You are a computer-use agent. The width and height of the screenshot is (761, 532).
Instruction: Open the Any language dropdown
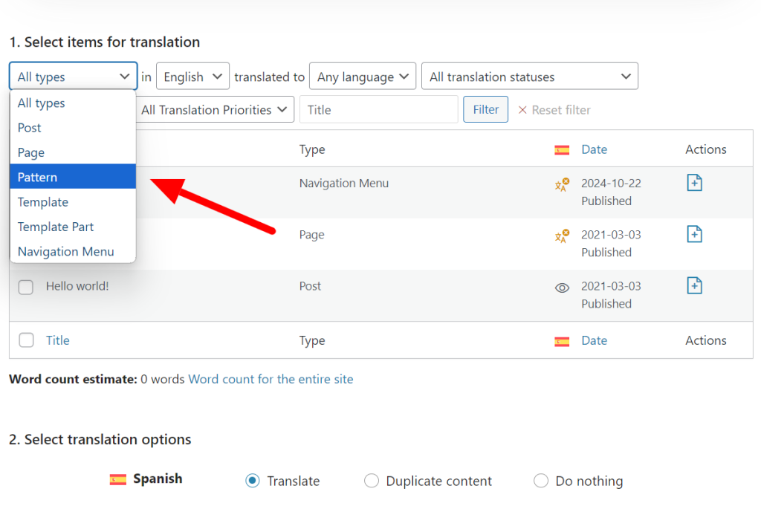pos(363,77)
